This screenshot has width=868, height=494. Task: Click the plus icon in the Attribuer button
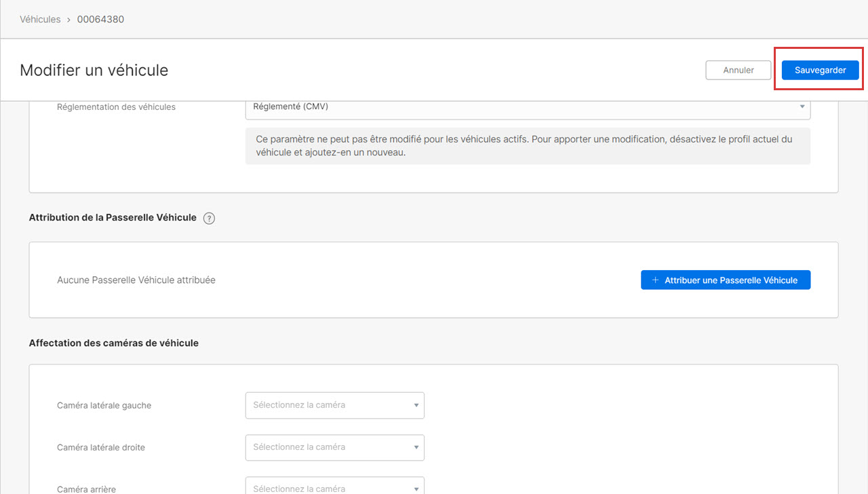pos(655,280)
